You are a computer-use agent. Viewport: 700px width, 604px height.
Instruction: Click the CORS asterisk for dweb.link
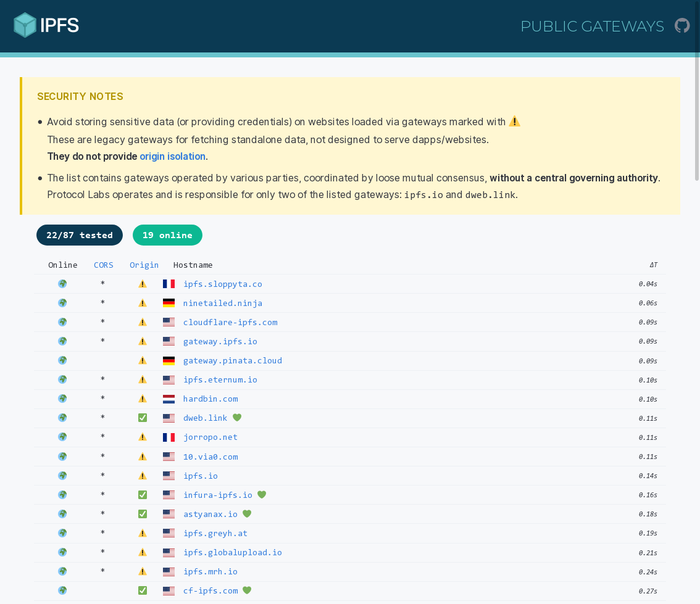(102, 418)
